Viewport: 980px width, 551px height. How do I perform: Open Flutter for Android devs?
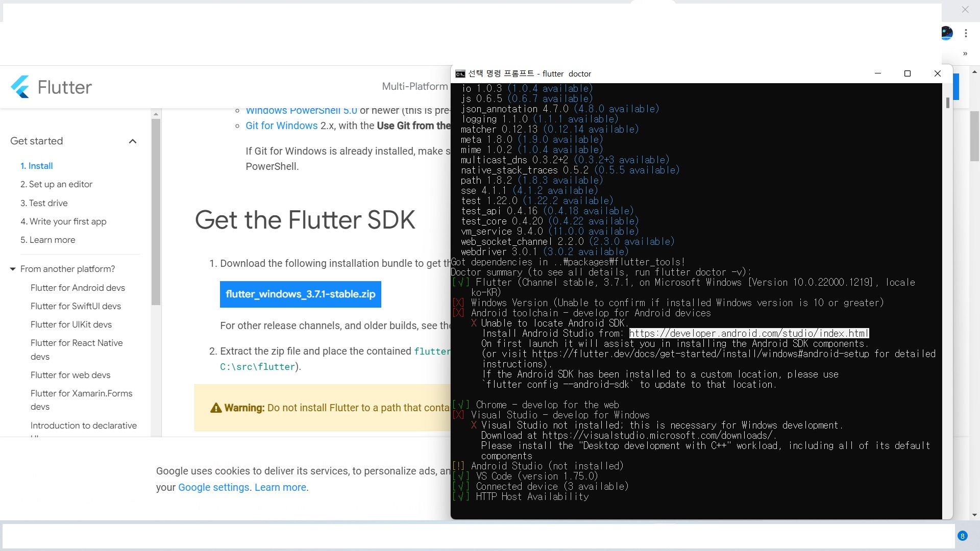(x=78, y=288)
